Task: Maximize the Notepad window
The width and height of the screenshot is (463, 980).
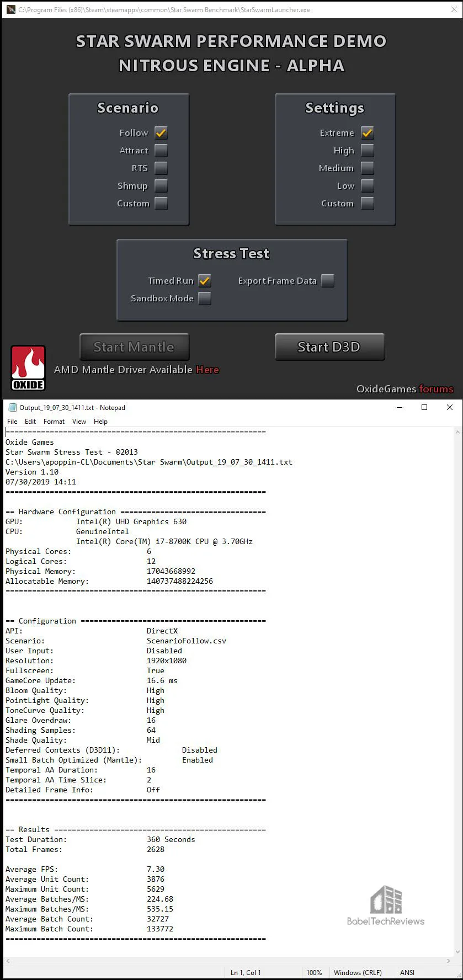Action: [x=424, y=408]
